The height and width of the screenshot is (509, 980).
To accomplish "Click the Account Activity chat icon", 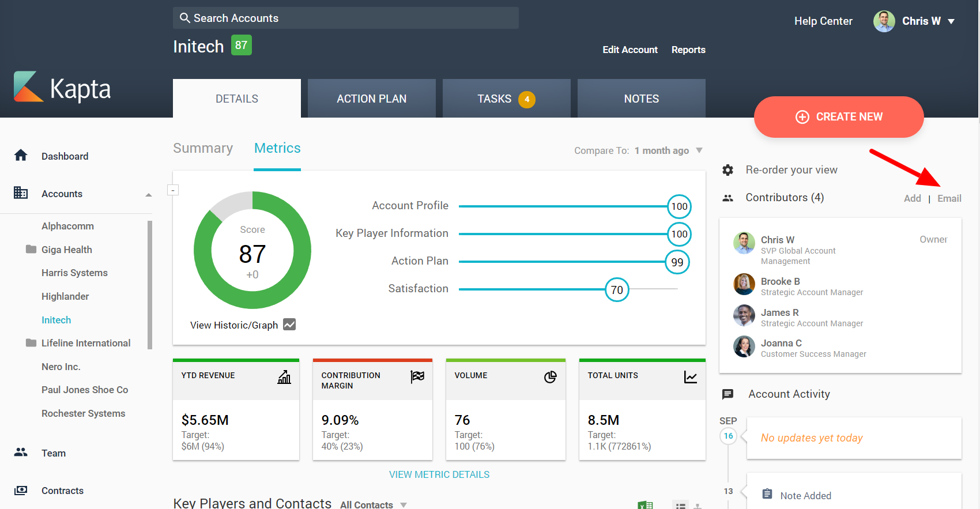I will point(728,394).
